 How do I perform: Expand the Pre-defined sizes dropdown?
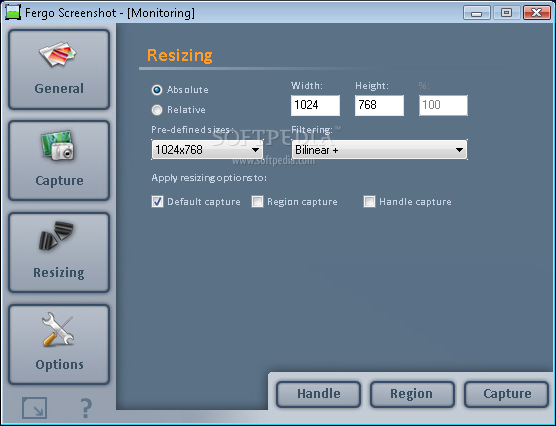[x=207, y=150]
